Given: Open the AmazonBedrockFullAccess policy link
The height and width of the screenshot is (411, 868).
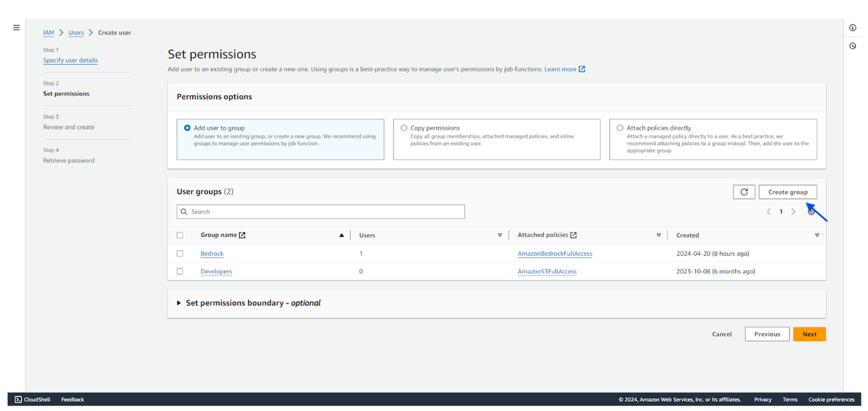Looking at the screenshot, I should coord(555,253).
